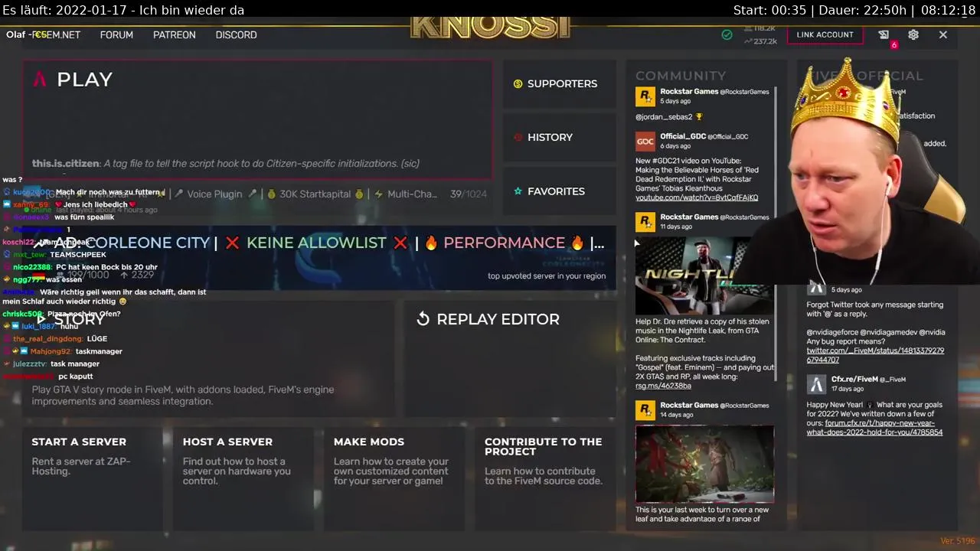Open the FiveM settings gear
Screen dimensions: 980x551
pos(913,34)
